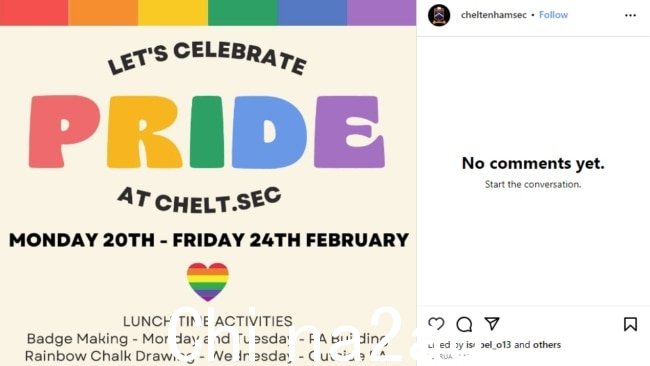This screenshot has width=650, height=366.
Task: Click the 'LET'S CELEBRATE' curved heading
Action: (207, 58)
